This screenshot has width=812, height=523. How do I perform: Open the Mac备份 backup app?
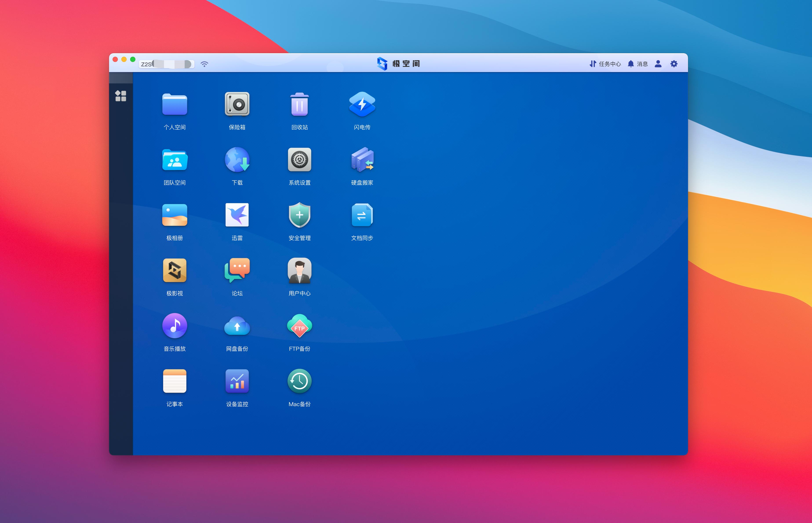coord(300,381)
